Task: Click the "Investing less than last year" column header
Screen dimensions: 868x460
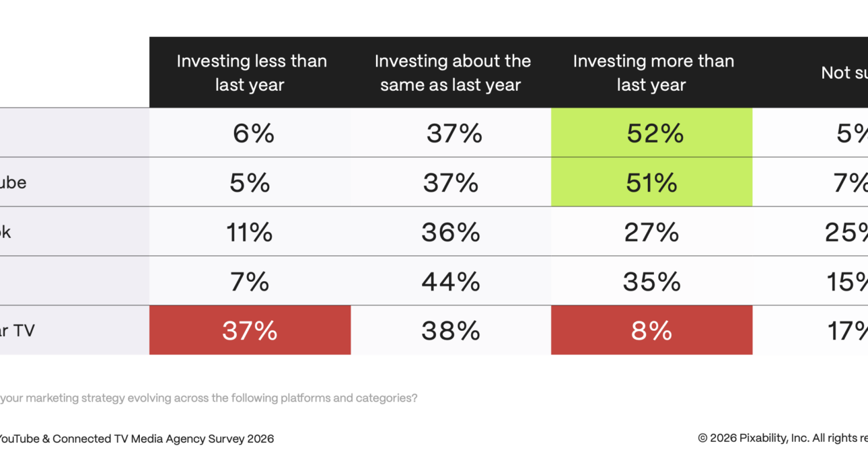Action: tap(250, 73)
